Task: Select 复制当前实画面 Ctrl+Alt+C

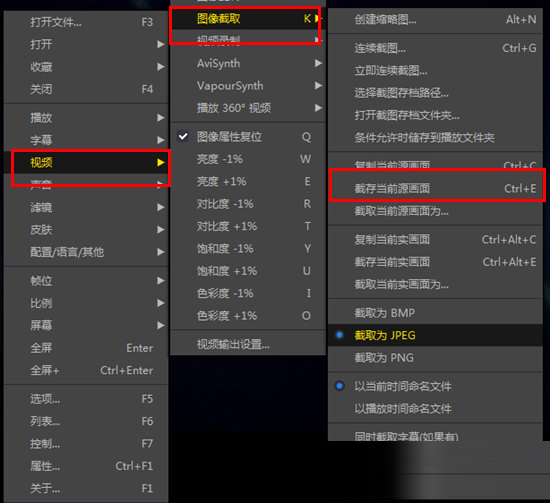Action: (435, 240)
